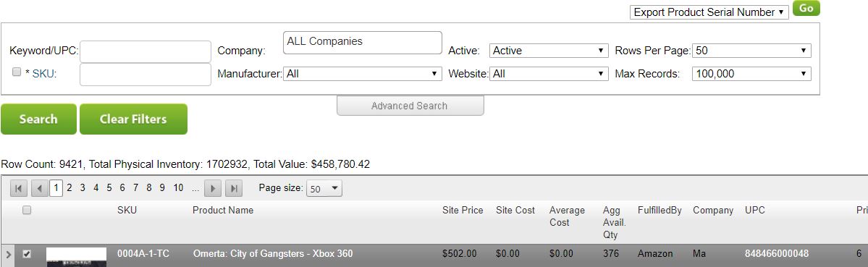Go to page 8 of results
This screenshot has height=267, width=868.
(149, 188)
